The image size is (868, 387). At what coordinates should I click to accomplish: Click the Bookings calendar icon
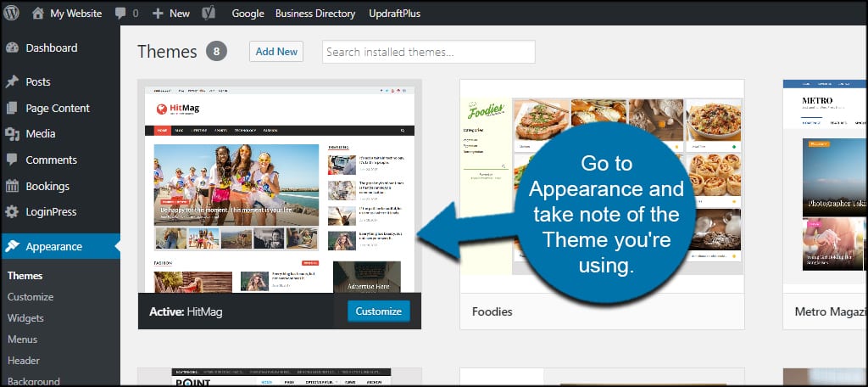coord(12,186)
